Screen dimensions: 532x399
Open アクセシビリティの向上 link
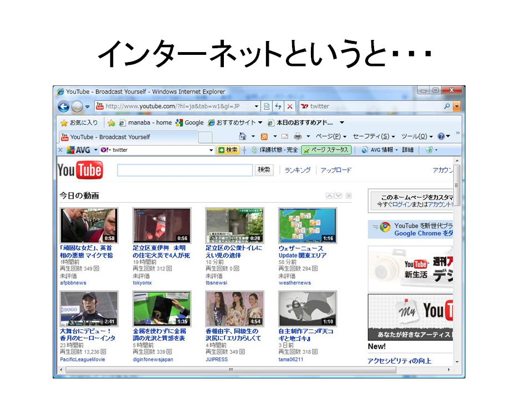coord(400,361)
